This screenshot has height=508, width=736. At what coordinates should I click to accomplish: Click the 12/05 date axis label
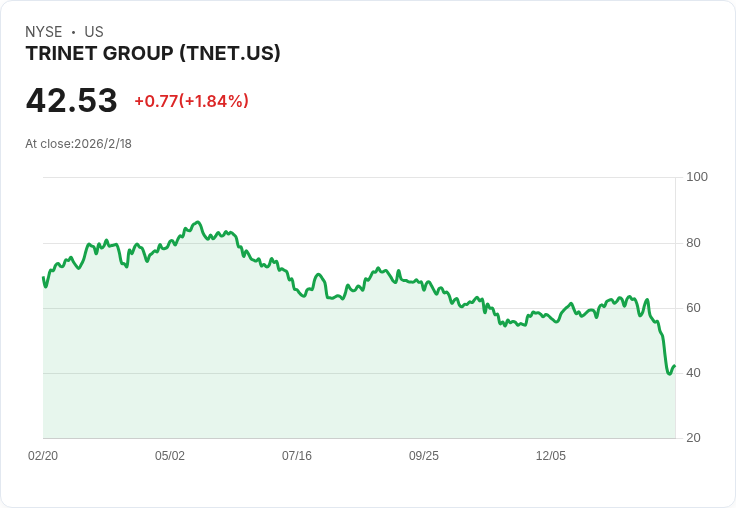tap(551, 456)
